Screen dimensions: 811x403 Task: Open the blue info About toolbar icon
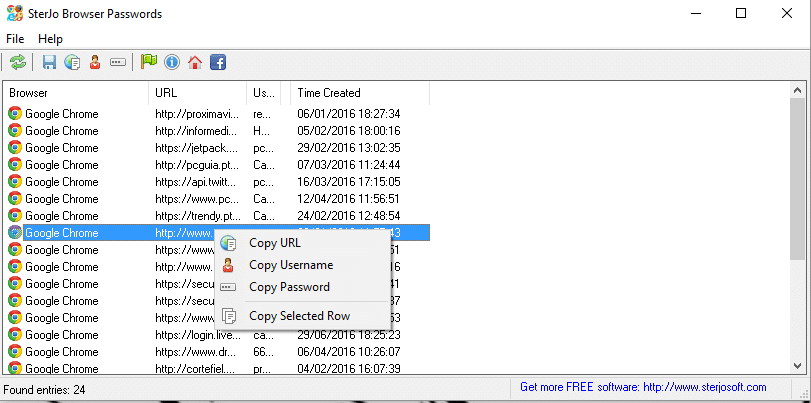coord(172,63)
